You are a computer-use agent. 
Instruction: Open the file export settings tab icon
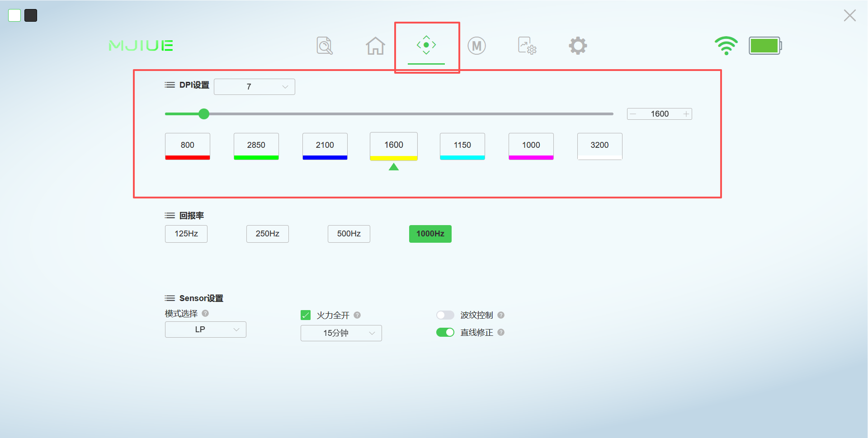point(527,46)
